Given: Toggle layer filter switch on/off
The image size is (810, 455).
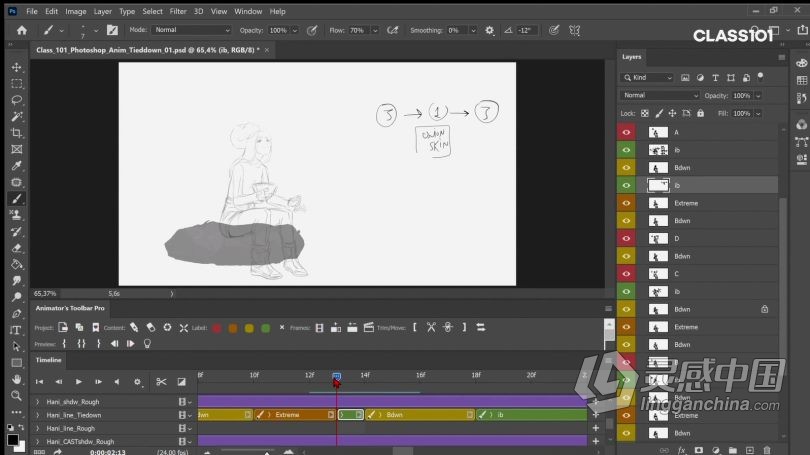Looking at the screenshot, I should [x=760, y=76].
